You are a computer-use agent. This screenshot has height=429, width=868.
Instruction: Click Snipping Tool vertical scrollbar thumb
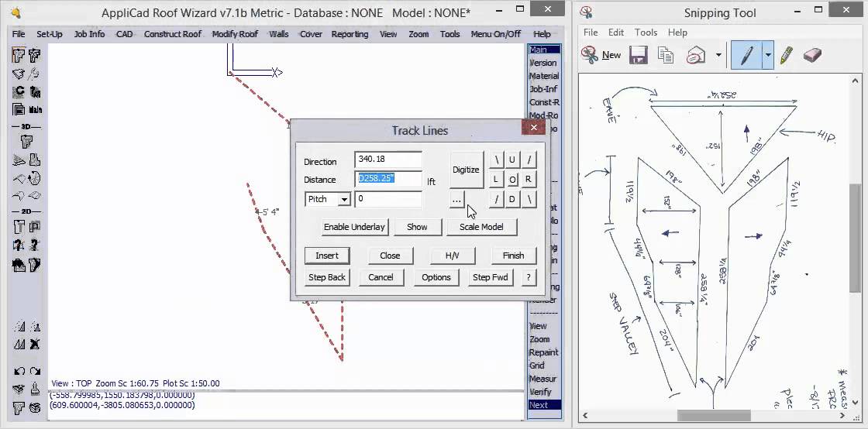[856, 238]
